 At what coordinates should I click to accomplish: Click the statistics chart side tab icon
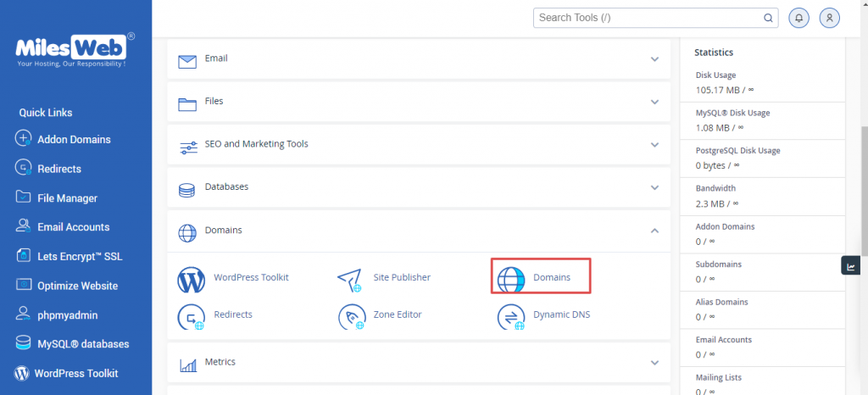tap(851, 265)
